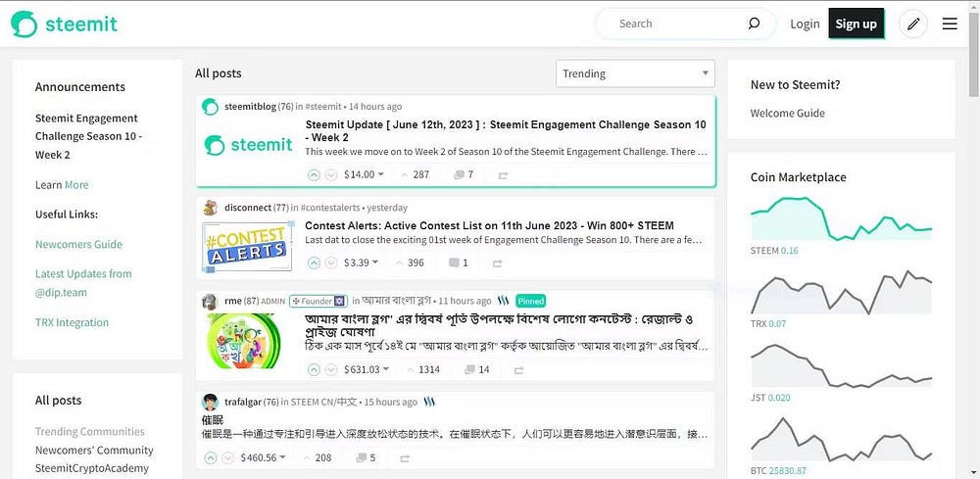Click the Login link
The image size is (980, 479).
[805, 24]
